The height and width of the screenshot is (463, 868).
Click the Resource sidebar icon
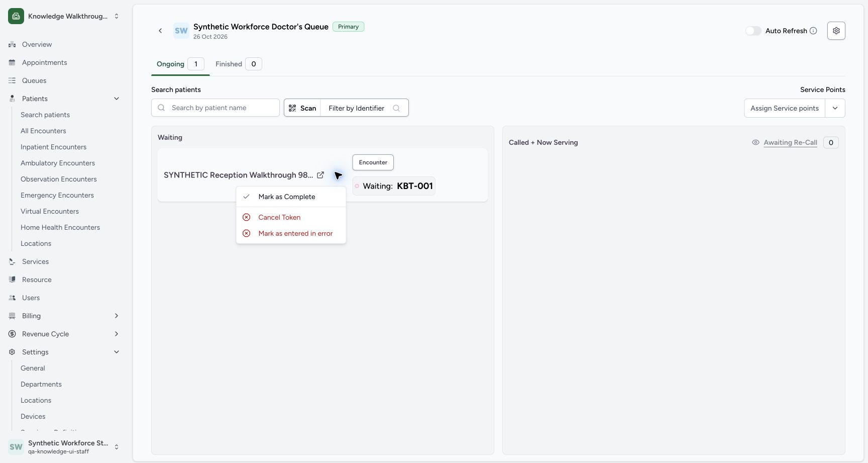click(12, 280)
